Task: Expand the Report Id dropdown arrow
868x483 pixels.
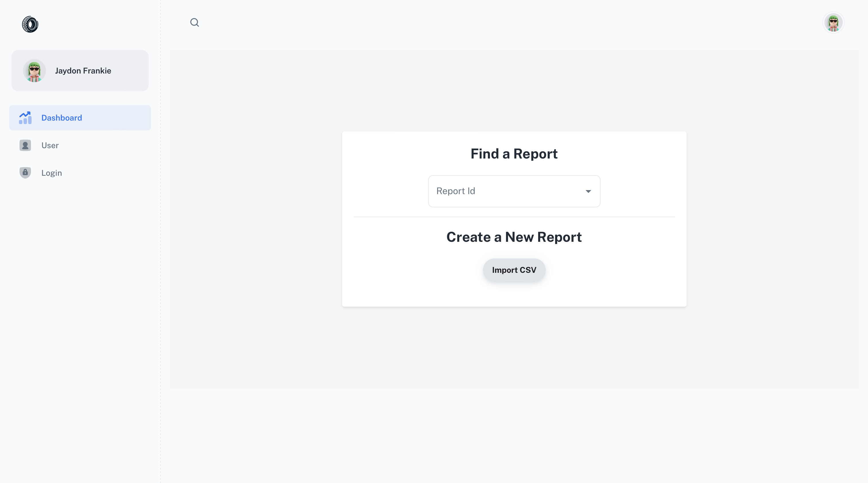Action: tap(588, 191)
